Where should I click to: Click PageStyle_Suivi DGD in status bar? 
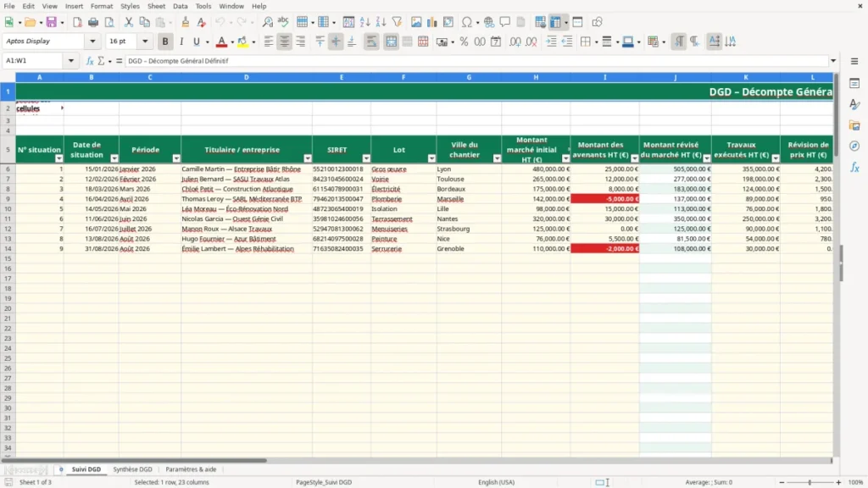(x=324, y=482)
